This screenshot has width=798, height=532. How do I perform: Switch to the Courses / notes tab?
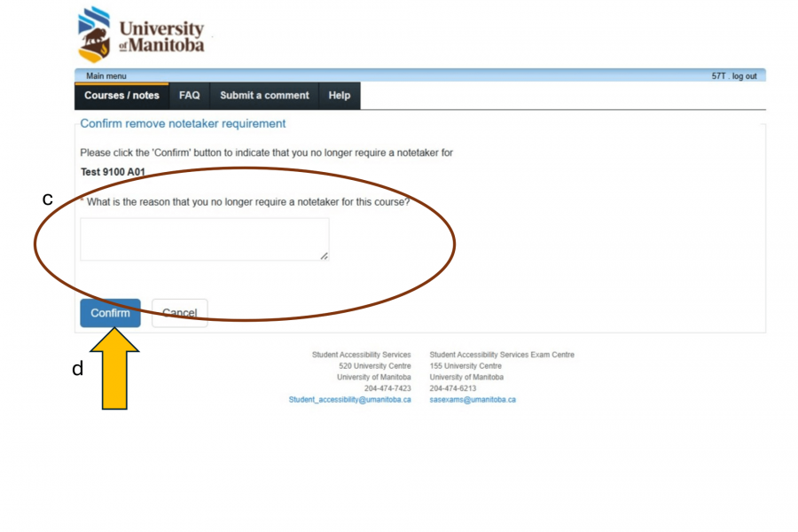pyautogui.click(x=121, y=96)
